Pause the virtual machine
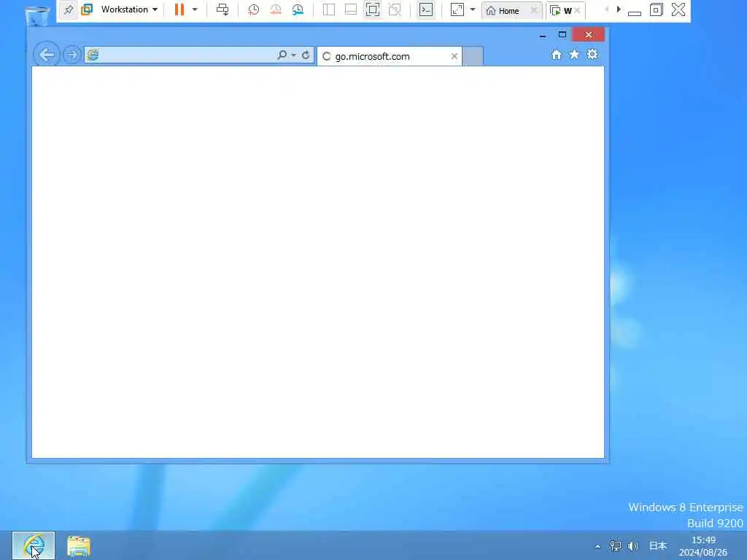747x560 pixels. tap(179, 9)
